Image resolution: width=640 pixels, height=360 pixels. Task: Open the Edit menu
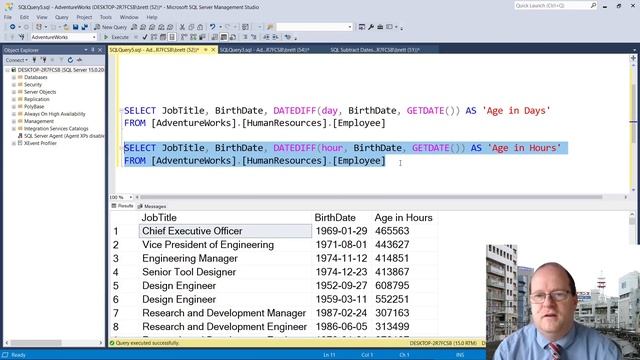24,17
